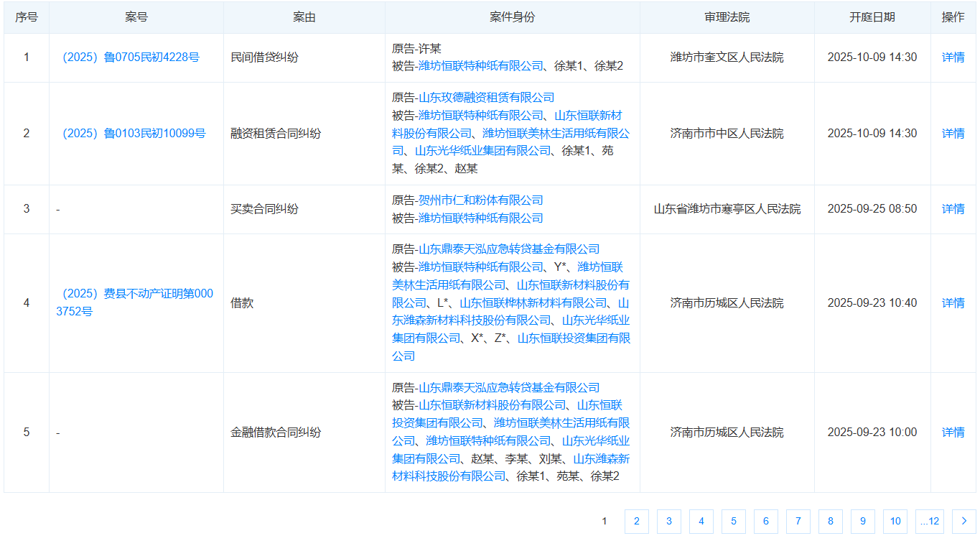The image size is (980, 541).
Task: Open 潍坊恒联特种纸有限公司 in the 民间借贷纠纷 row
Action: point(481,66)
